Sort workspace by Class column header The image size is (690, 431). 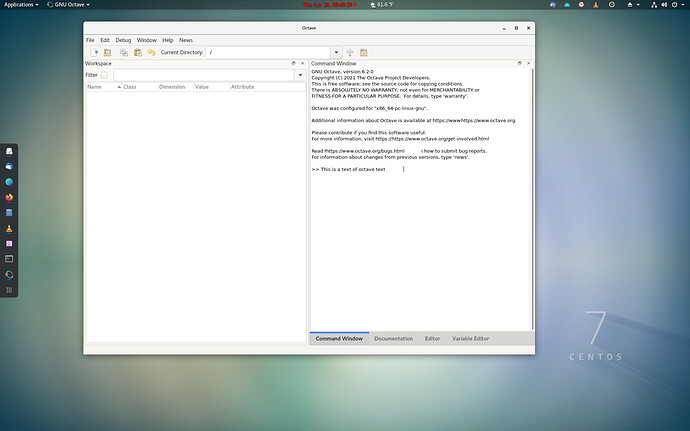pos(139,87)
